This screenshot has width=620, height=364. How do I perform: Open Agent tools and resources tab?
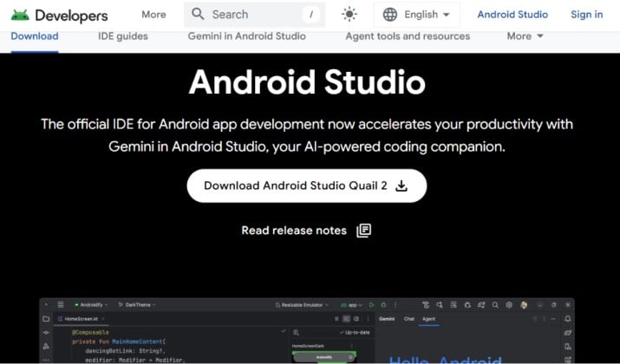[408, 36]
